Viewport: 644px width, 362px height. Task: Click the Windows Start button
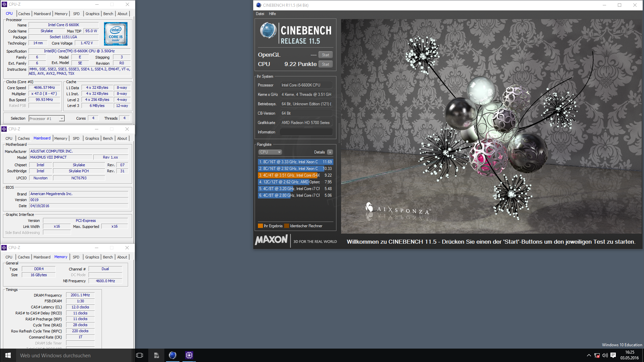tap(8, 355)
